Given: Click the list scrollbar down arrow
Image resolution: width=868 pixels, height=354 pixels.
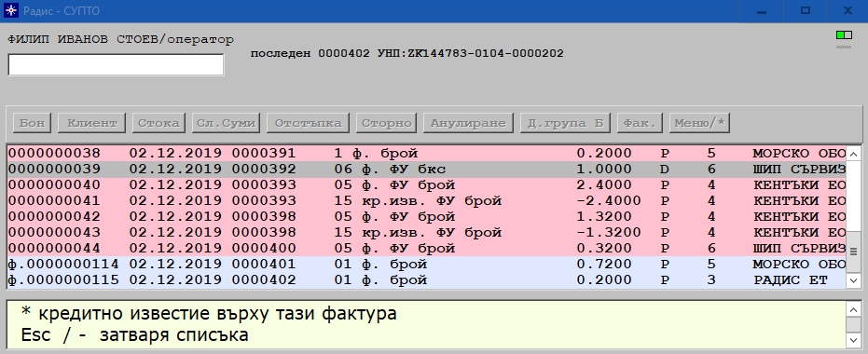Looking at the screenshot, I should coord(854,281).
